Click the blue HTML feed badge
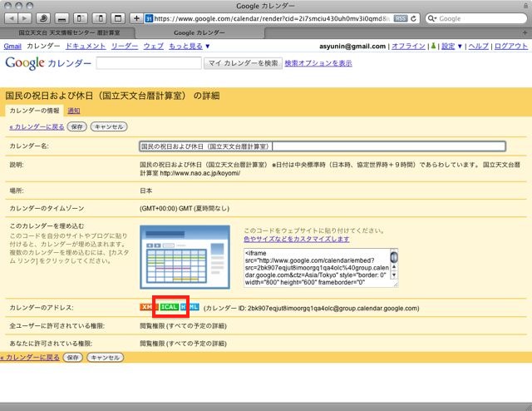Screen dimensions: 532x411 pyautogui.click(x=190, y=307)
